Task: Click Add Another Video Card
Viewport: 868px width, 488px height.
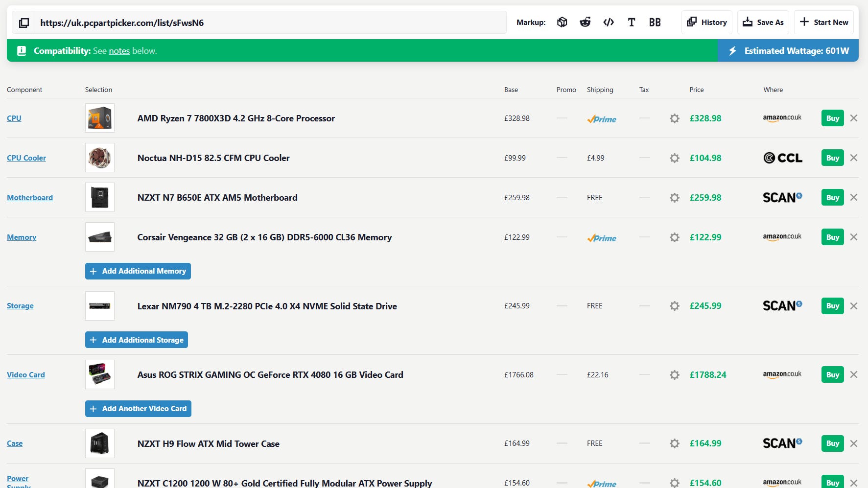Action: pos(138,409)
